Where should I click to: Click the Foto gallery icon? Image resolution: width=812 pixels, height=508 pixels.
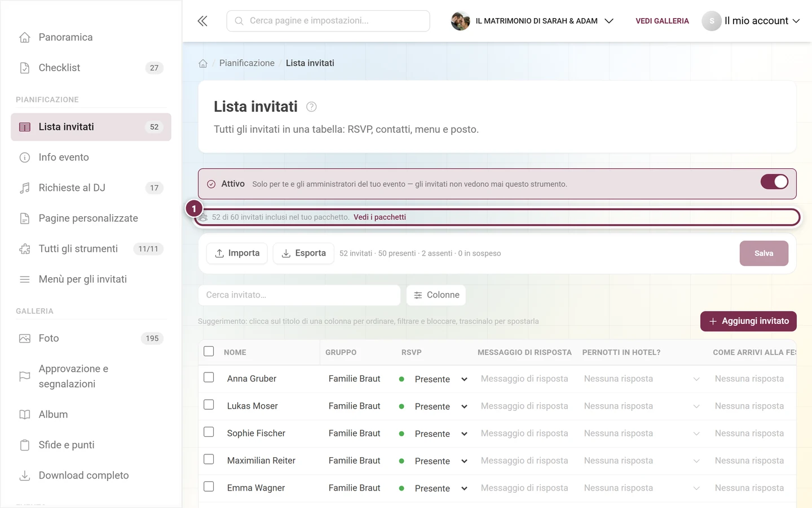point(25,339)
